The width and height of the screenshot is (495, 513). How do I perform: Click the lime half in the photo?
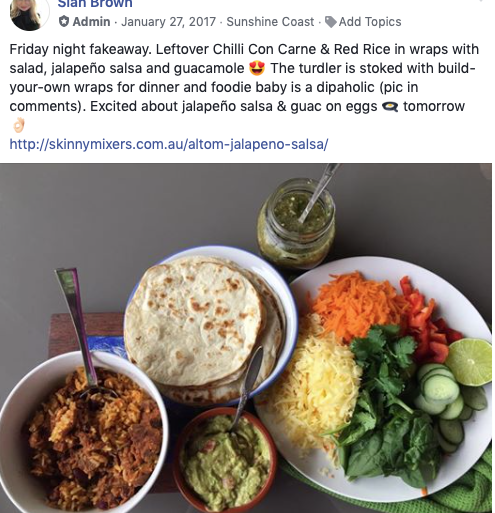pyautogui.click(x=469, y=362)
